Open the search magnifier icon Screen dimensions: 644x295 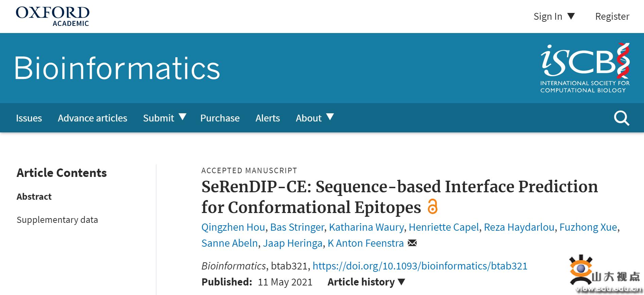tap(622, 118)
